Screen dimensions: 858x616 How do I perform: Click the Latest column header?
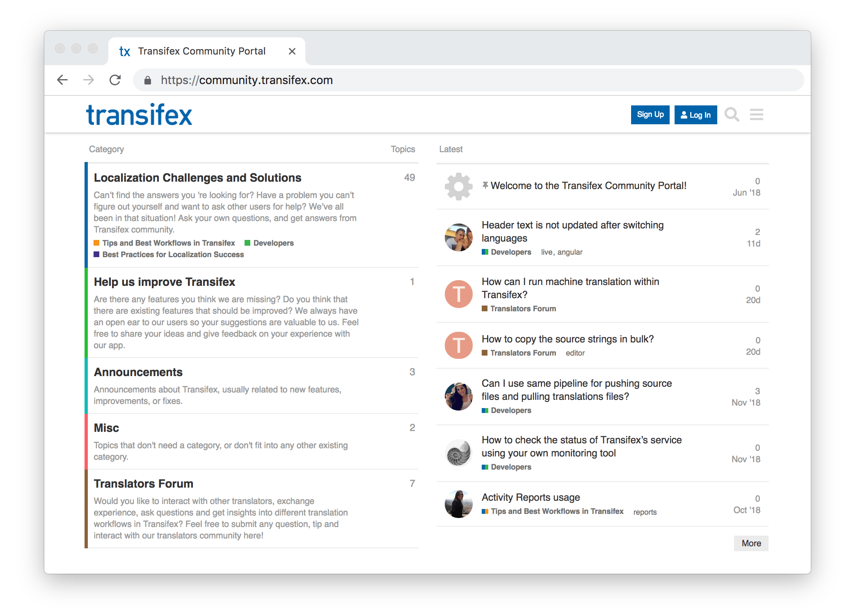click(x=451, y=149)
